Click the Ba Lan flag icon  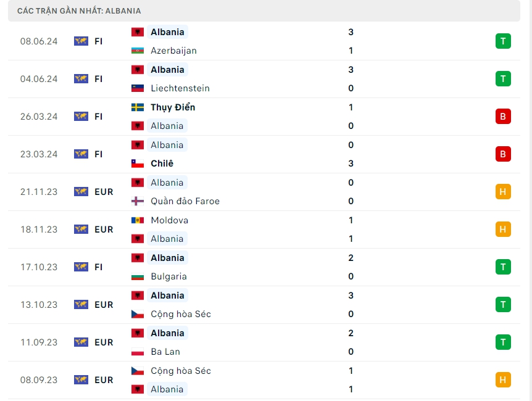pyautogui.click(x=138, y=352)
